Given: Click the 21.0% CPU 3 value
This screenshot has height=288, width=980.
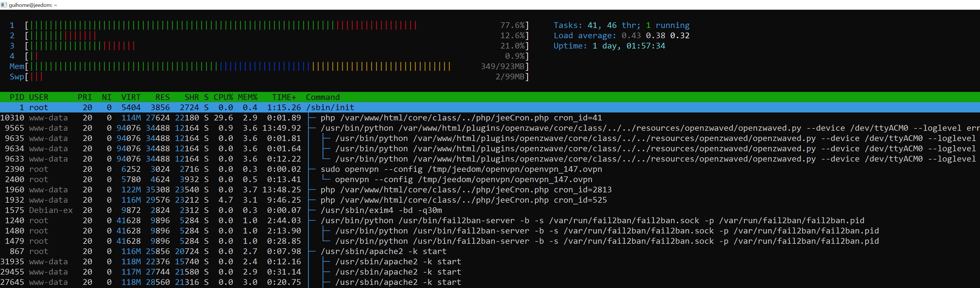Looking at the screenshot, I should point(512,46).
